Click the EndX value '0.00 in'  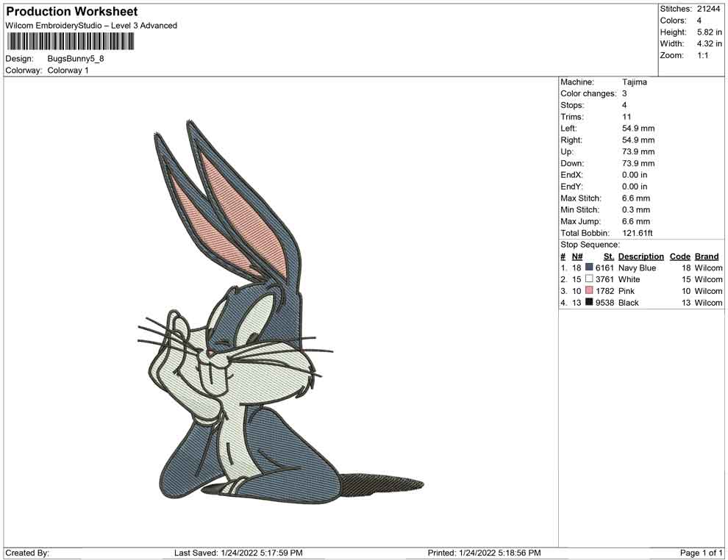pos(635,175)
